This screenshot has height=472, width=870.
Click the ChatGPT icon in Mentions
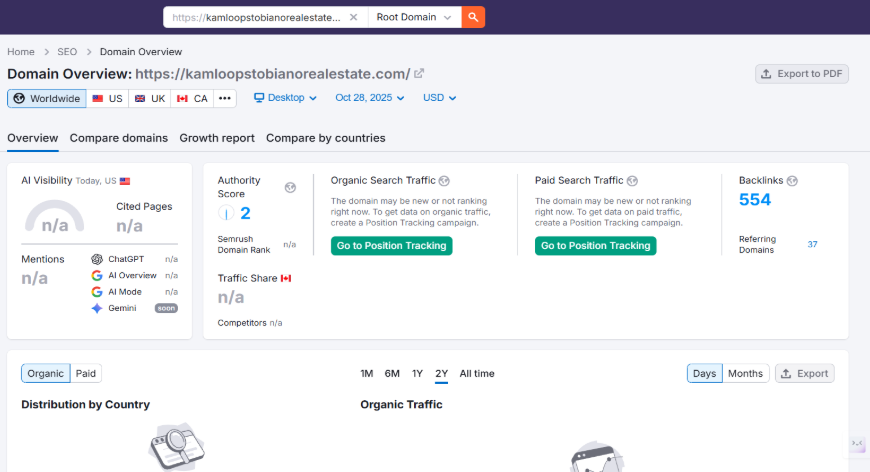97,259
